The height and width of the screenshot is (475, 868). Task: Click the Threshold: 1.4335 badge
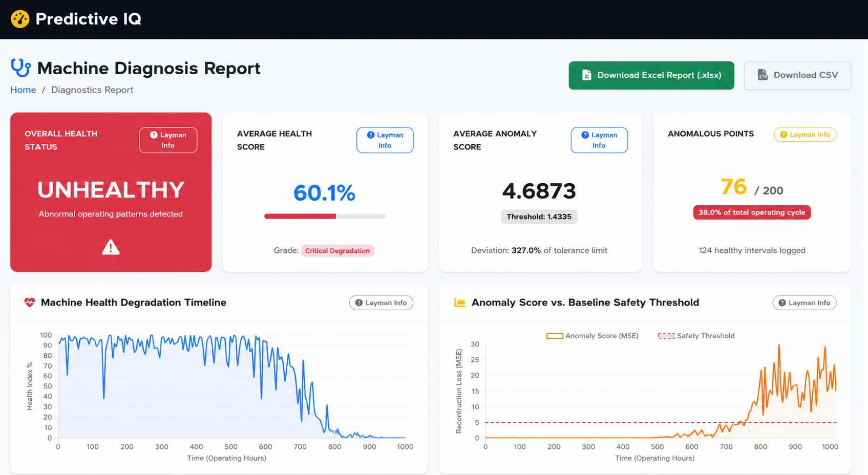pyautogui.click(x=539, y=217)
